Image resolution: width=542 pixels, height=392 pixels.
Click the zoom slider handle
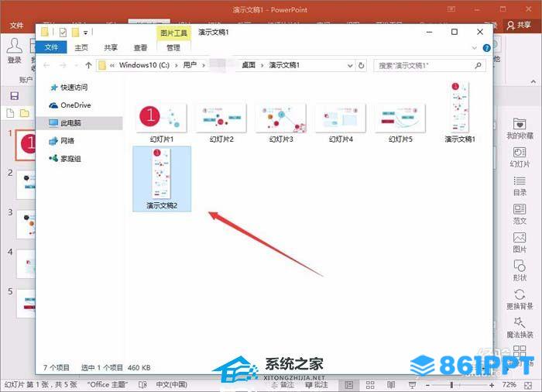(x=451, y=385)
